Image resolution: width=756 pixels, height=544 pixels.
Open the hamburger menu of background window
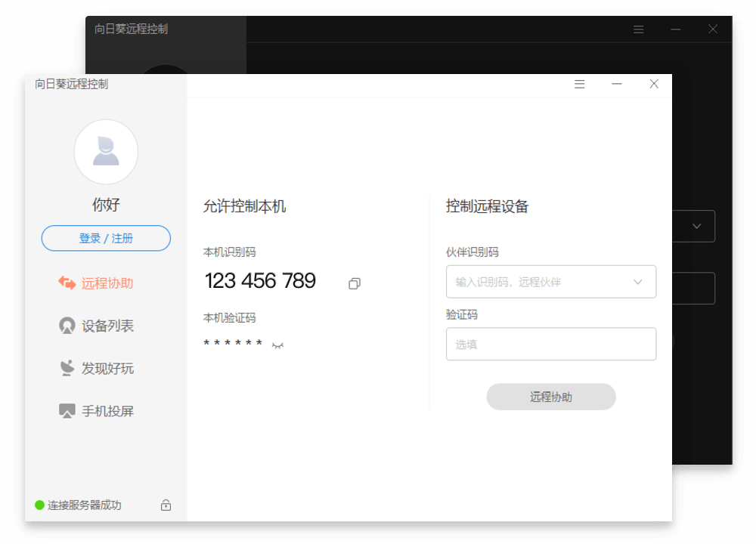click(x=638, y=29)
